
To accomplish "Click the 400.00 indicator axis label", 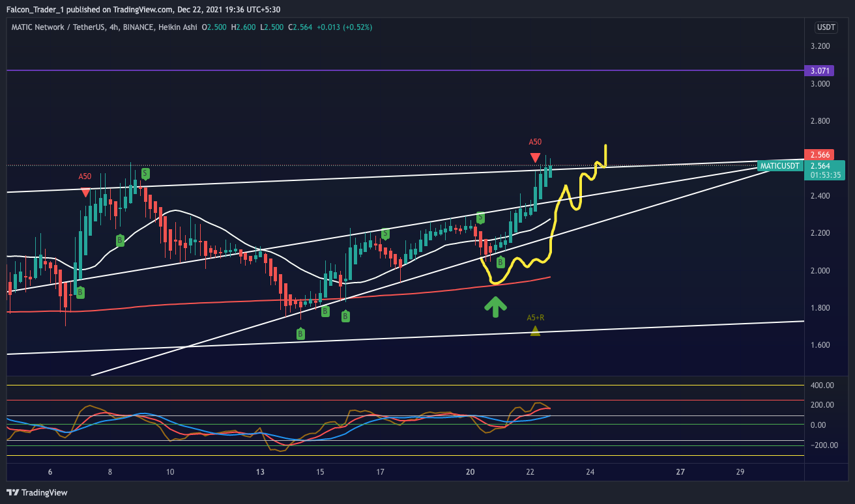I will tap(822, 385).
